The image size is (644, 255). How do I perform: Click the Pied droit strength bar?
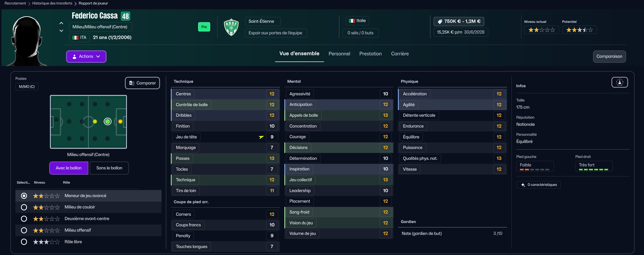tap(593, 170)
